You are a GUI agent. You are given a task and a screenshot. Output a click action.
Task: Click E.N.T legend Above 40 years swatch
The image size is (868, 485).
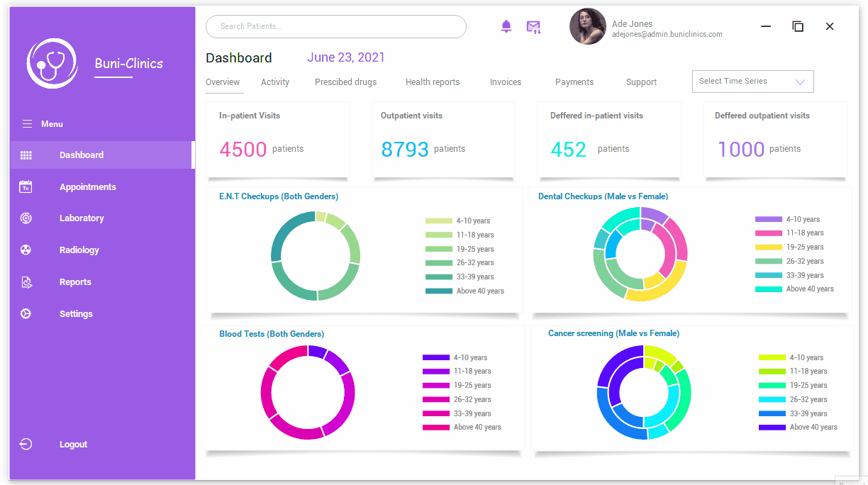(439, 291)
